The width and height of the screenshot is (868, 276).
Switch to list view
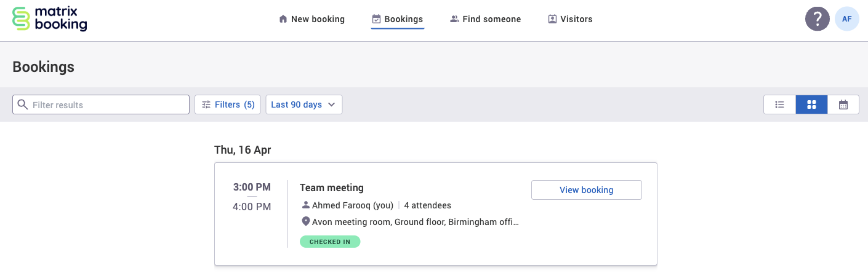(779, 104)
